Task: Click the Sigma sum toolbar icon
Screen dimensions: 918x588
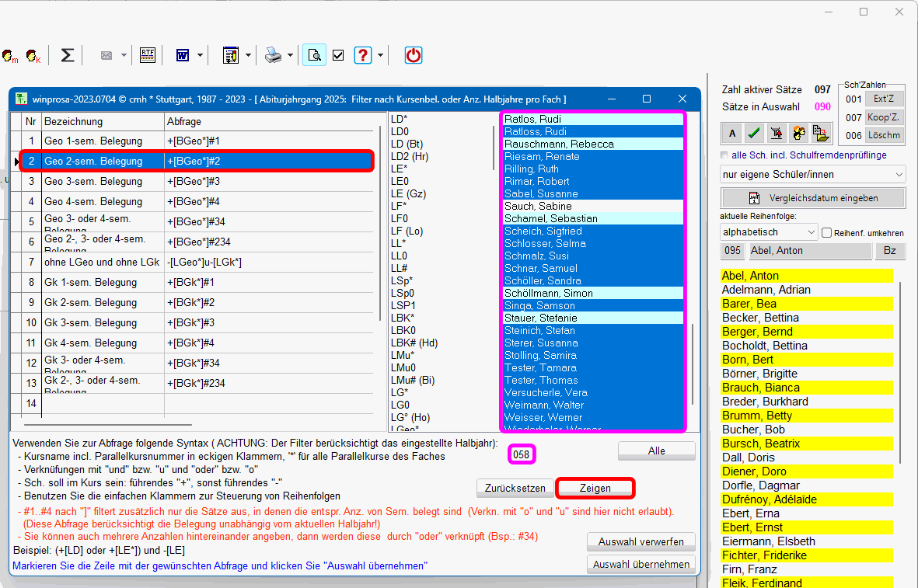Action: pos(68,55)
